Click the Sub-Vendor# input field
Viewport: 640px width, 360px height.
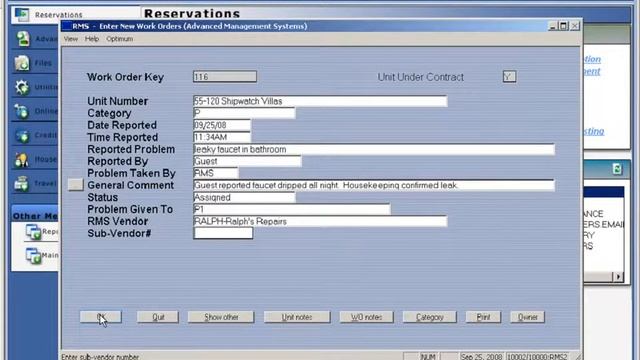tap(223, 233)
